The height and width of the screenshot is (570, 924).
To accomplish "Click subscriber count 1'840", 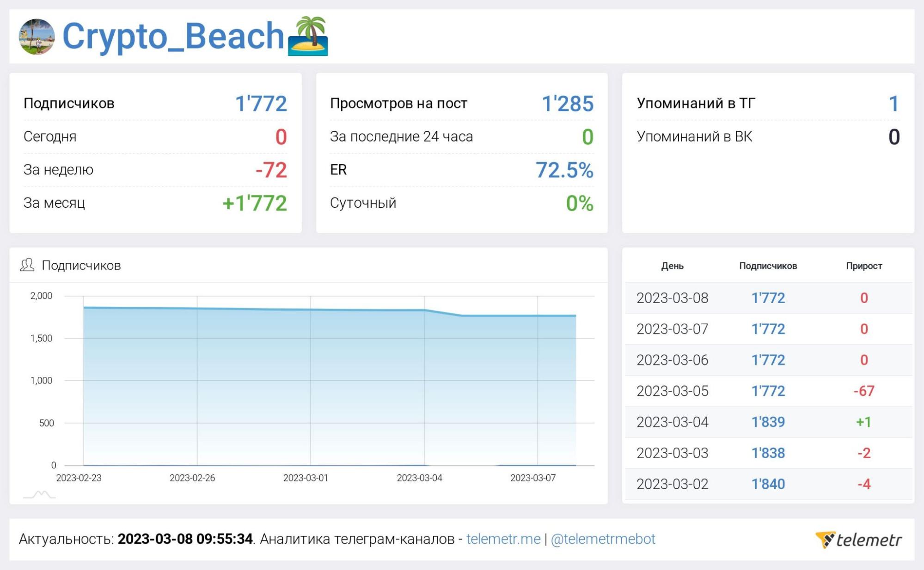I will [768, 484].
